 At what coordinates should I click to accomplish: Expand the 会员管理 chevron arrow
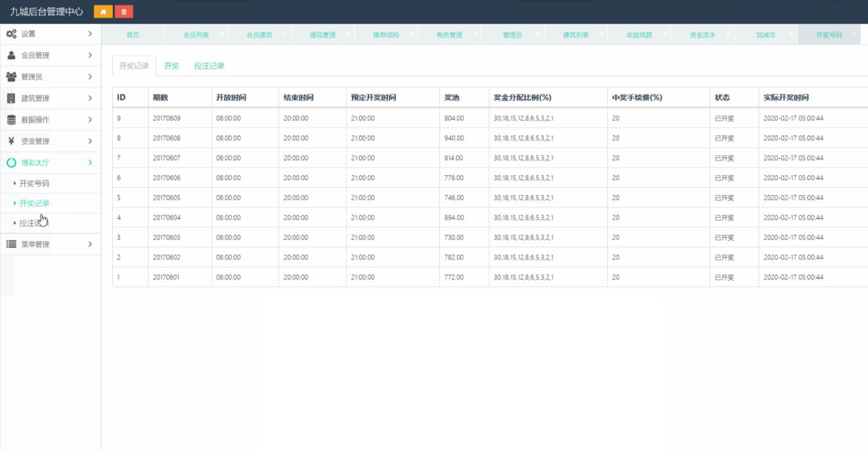pos(90,56)
